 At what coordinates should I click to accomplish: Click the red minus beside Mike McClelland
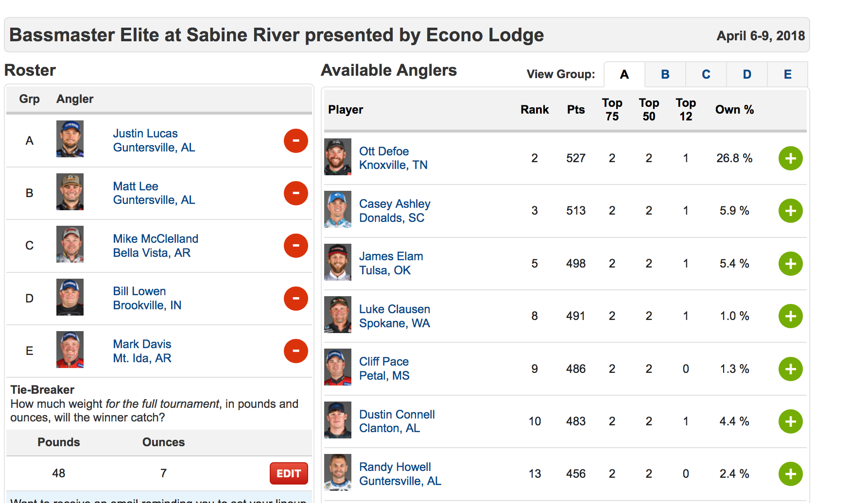[x=295, y=246]
